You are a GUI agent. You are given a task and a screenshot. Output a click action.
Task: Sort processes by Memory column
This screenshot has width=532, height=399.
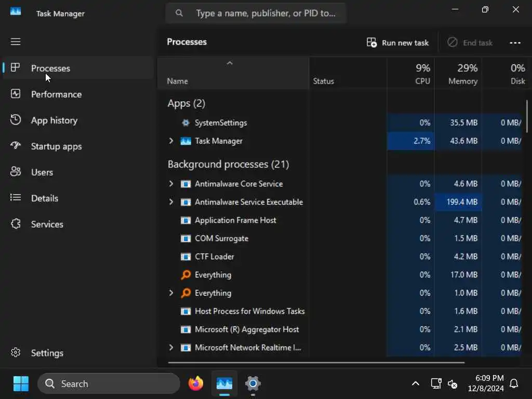[x=458, y=73]
